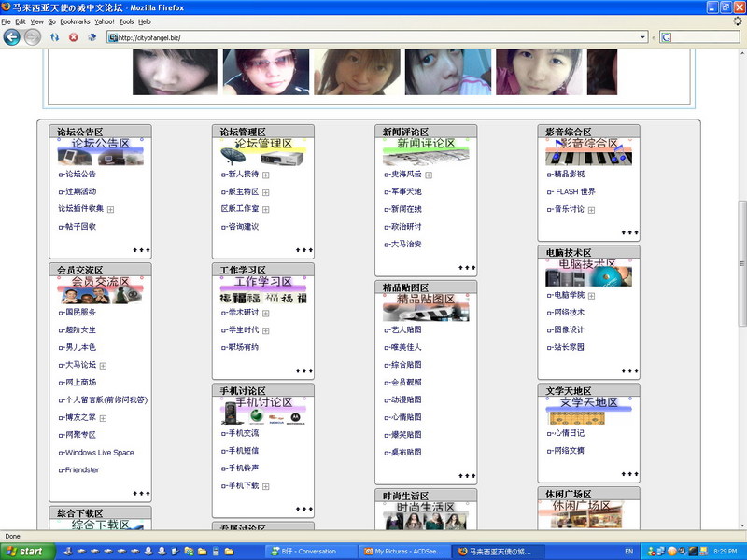The height and width of the screenshot is (560, 747).
Task: Click the first member photo thumbnail
Action: click(x=175, y=72)
